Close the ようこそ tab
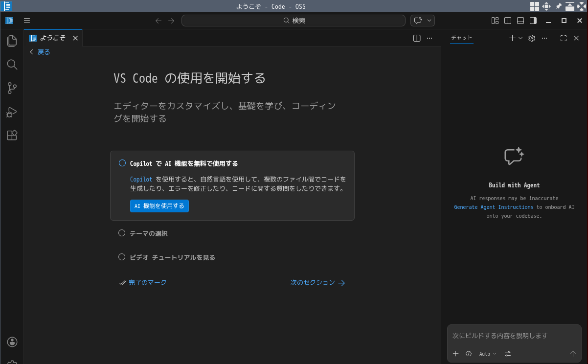This screenshot has width=588, height=364. tap(75, 38)
